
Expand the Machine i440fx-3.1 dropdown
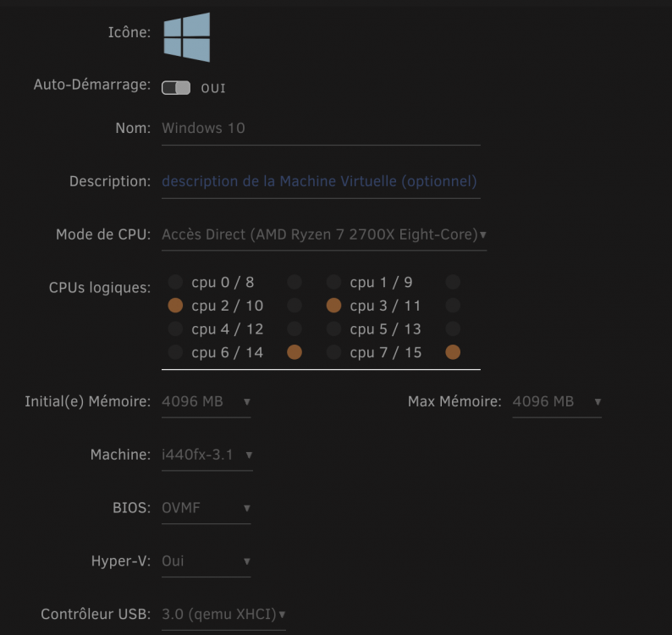(x=207, y=456)
